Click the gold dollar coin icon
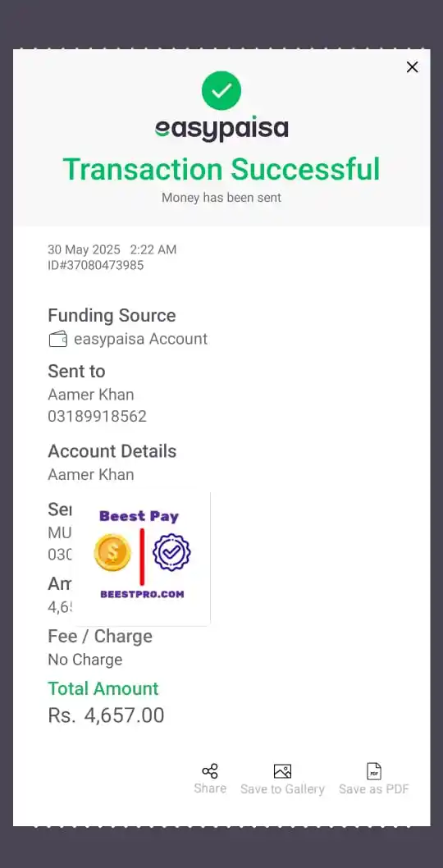The image size is (443, 868). click(x=112, y=552)
